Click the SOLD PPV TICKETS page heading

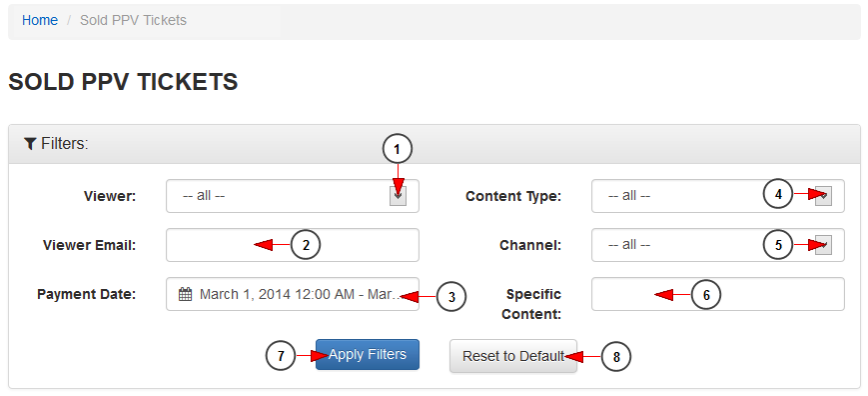click(124, 82)
